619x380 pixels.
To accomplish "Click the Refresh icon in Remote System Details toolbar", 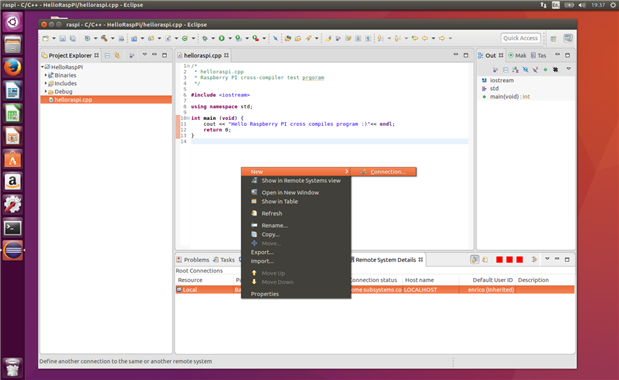I will [485, 260].
